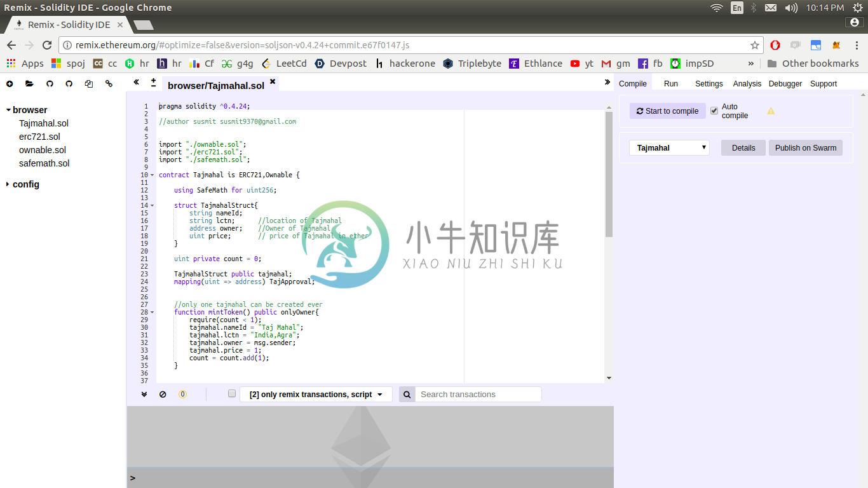The image size is (868, 488).
Task: Collapse the file explorer panel
Action: (136, 83)
